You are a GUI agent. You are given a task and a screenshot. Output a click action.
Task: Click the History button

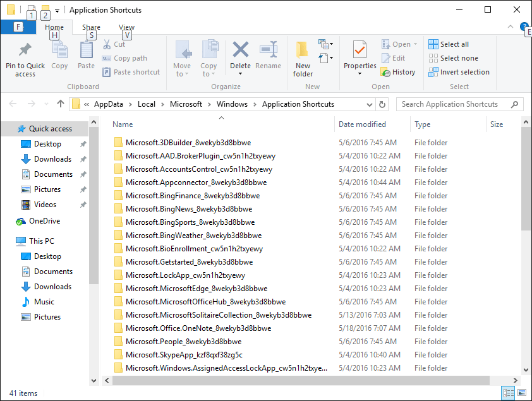tap(398, 72)
